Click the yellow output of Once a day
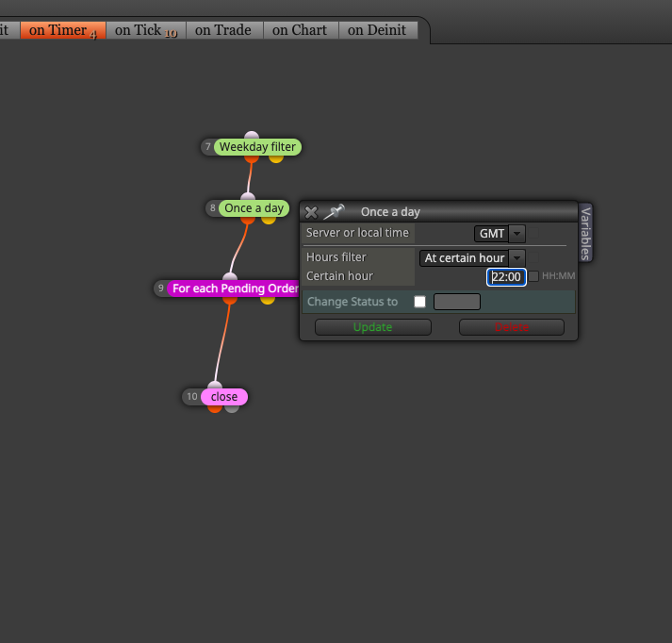The width and height of the screenshot is (672, 643). coord(269,220)
